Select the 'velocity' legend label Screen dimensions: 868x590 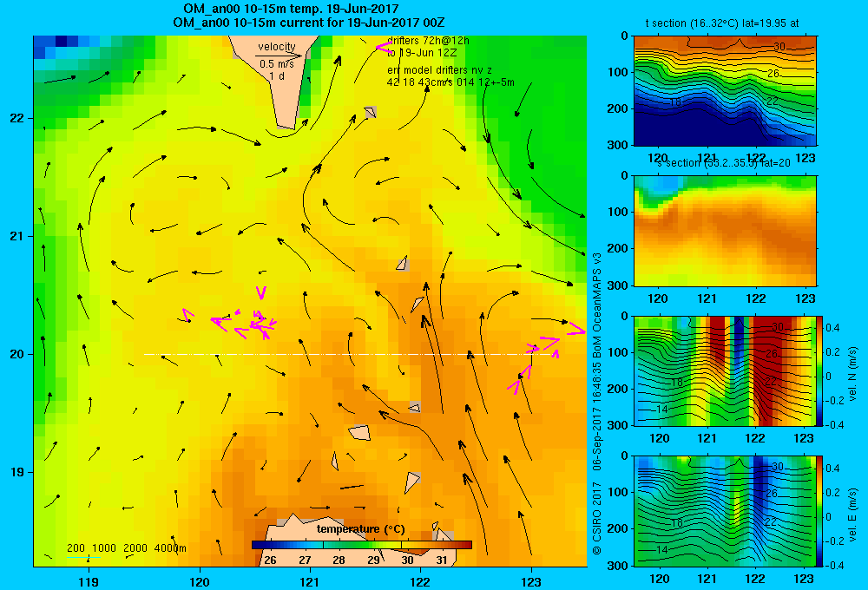point(277,47)
